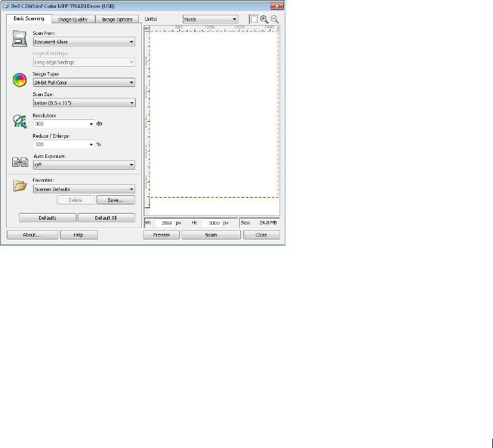Viewport: 493px width, 448px height.
Task: Click the Save... button
Action: click(116, 200)
